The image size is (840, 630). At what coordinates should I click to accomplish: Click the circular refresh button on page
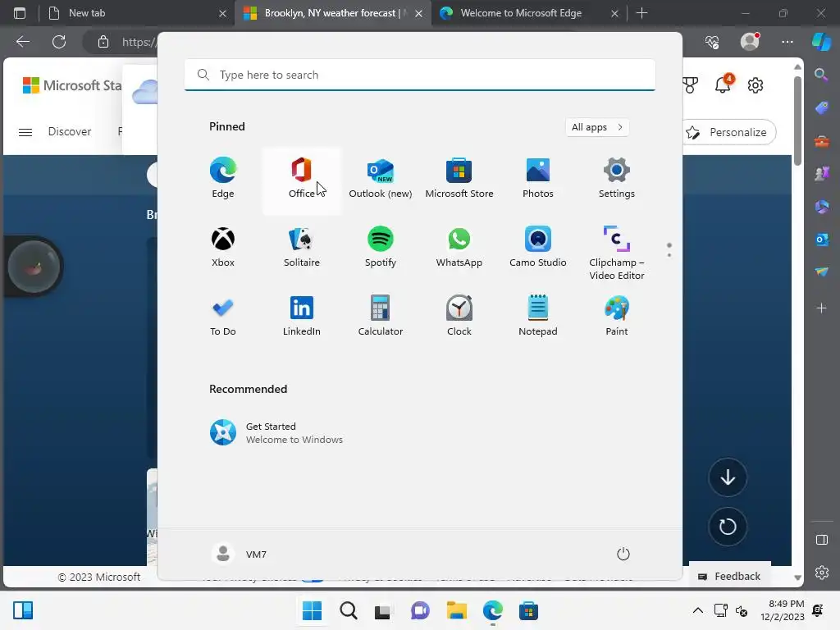(x=728, y=527)
